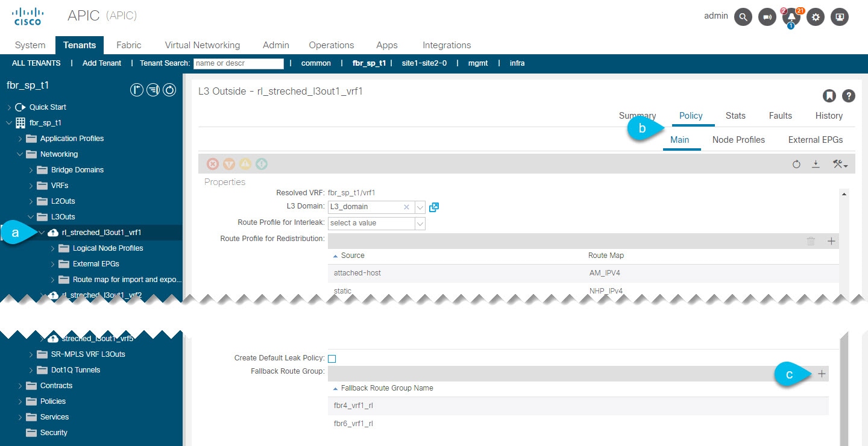Select the attached-host source row

pyautogui.click(x=583, y=273)
